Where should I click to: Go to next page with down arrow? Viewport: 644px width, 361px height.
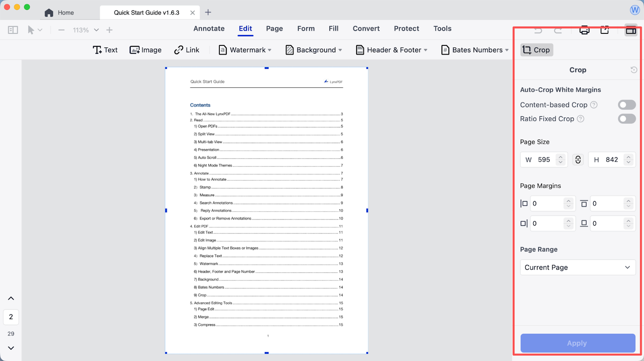tap(11, 348)
